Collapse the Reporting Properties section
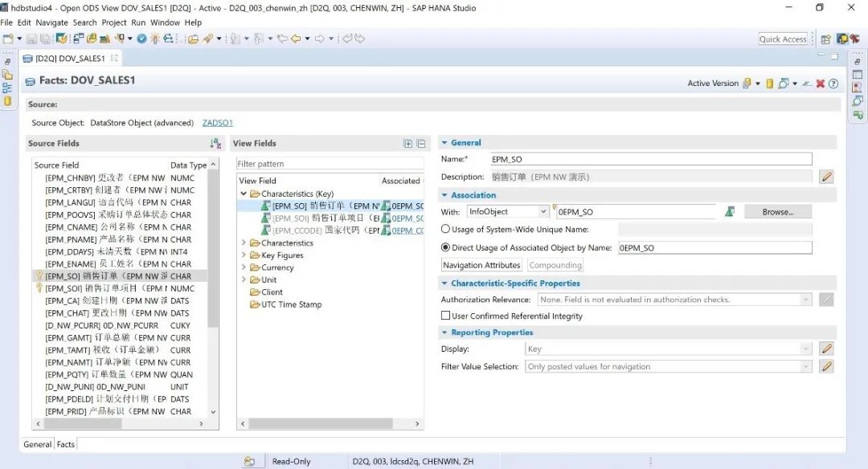This screenshot has height=469, width=868. (444, 332)
